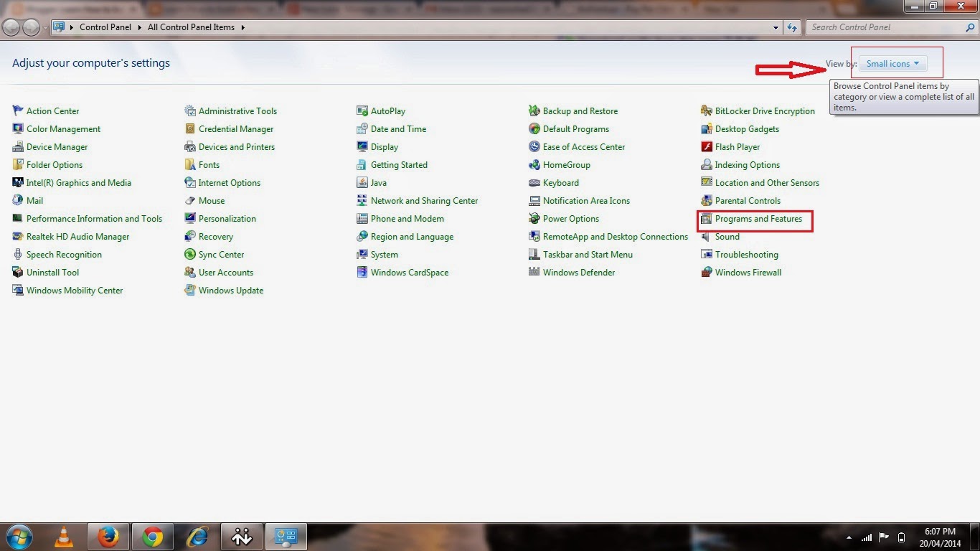
Task: Click the Sound speaker icon
Action: pyautogui.click(x=707, y=236)
